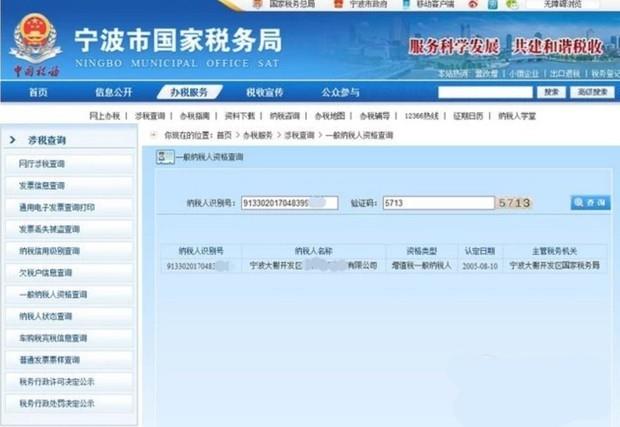The height and width of the screenshot is (427, 620).
Task: Open 车购税完税信息查询 in the sidebar
Action: coord(69,338)
